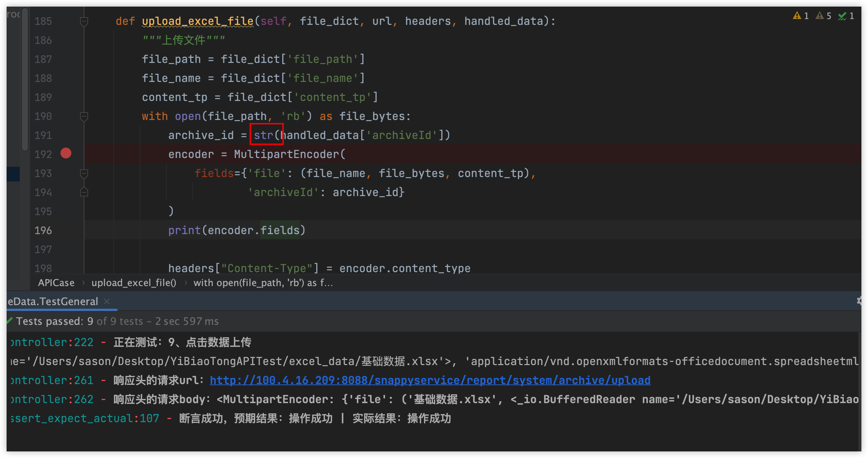This screenshot has width=868, height=458.
Task: Open the archive/upload URL link in console
Action: [430, 380]
